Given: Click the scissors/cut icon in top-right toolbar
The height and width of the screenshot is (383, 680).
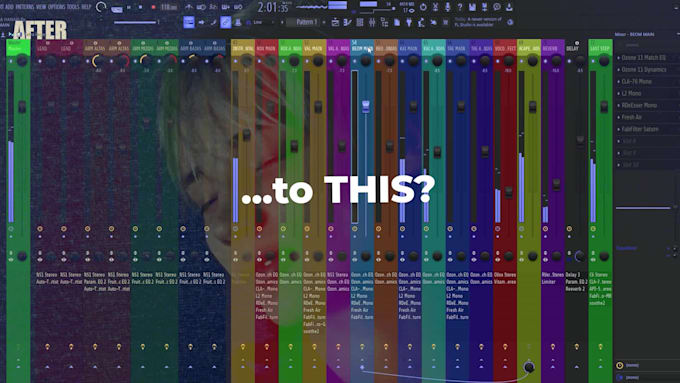Looking at the screenshot, I should coord(435,7).
